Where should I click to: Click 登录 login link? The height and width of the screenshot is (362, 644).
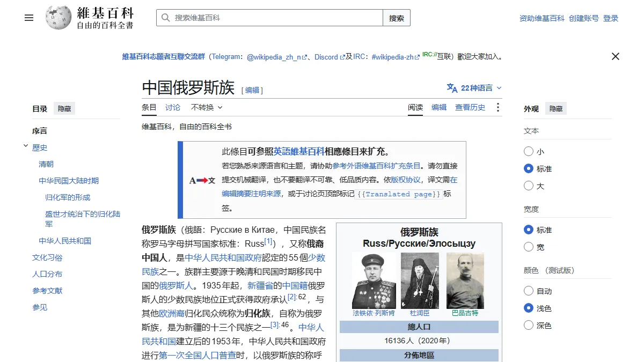click(x=611, y=18)
